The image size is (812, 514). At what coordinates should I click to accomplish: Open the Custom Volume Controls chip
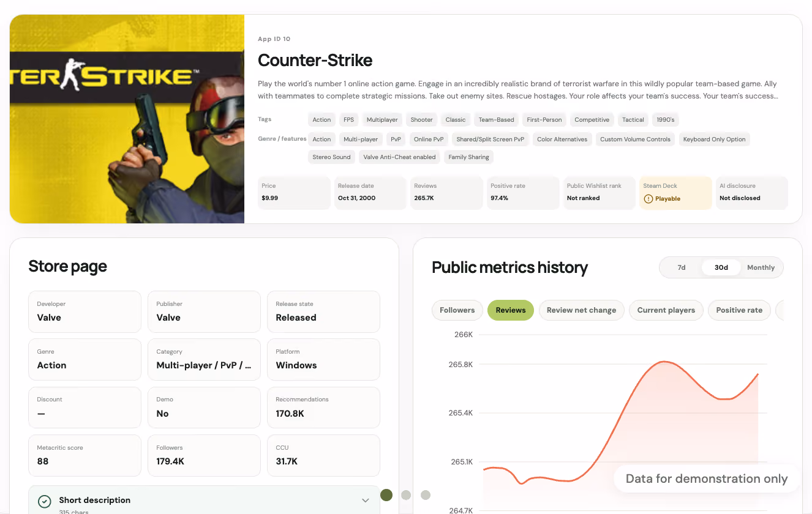point(635,140)
